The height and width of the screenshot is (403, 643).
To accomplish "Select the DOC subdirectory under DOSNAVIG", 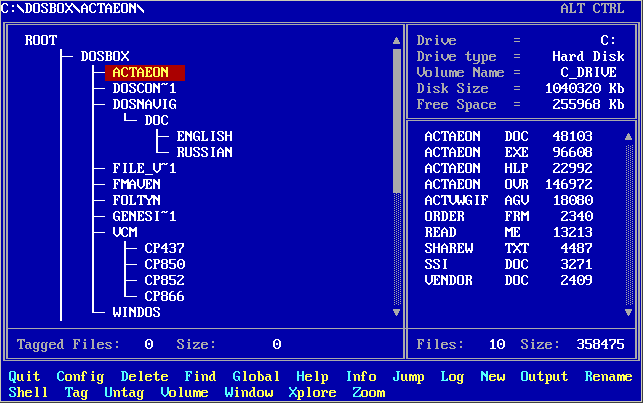I will click(156, 120).
